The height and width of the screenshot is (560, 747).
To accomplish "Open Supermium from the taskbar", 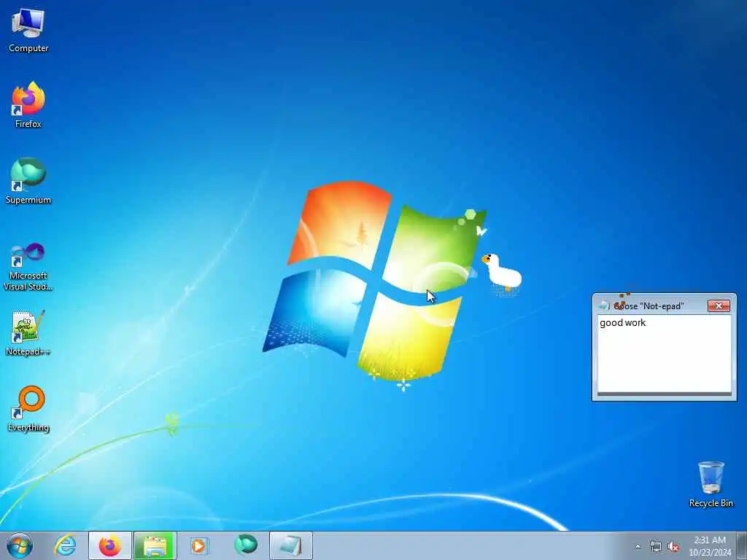I will pos(246,545).
